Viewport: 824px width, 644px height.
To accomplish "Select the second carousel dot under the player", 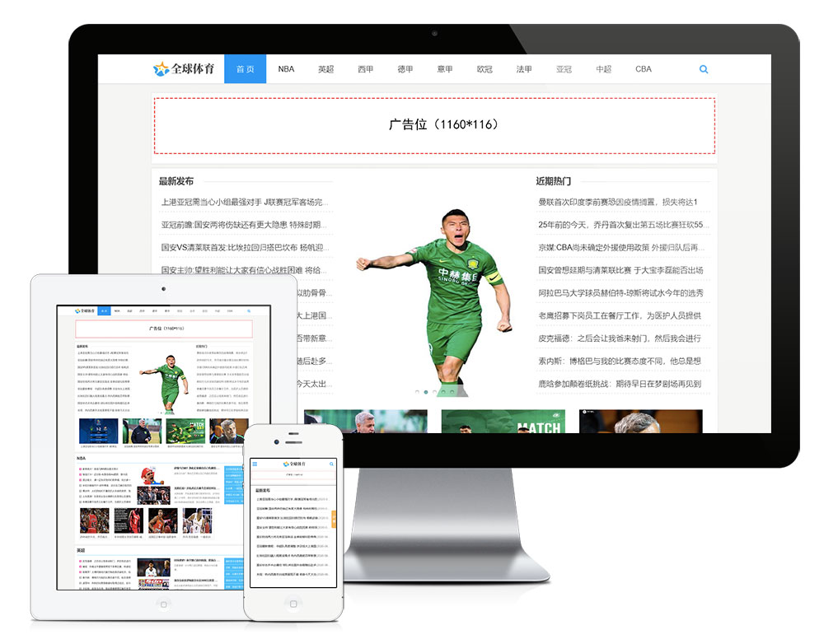I will pyautogui.click(x=426, y=392).
